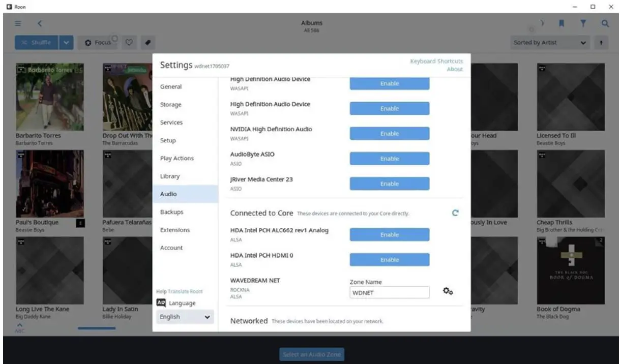This screenshot has height=364, width=620.
Task: Enable the NVIDIA High Definition Audio device
Action: click(x=390, y=134)
